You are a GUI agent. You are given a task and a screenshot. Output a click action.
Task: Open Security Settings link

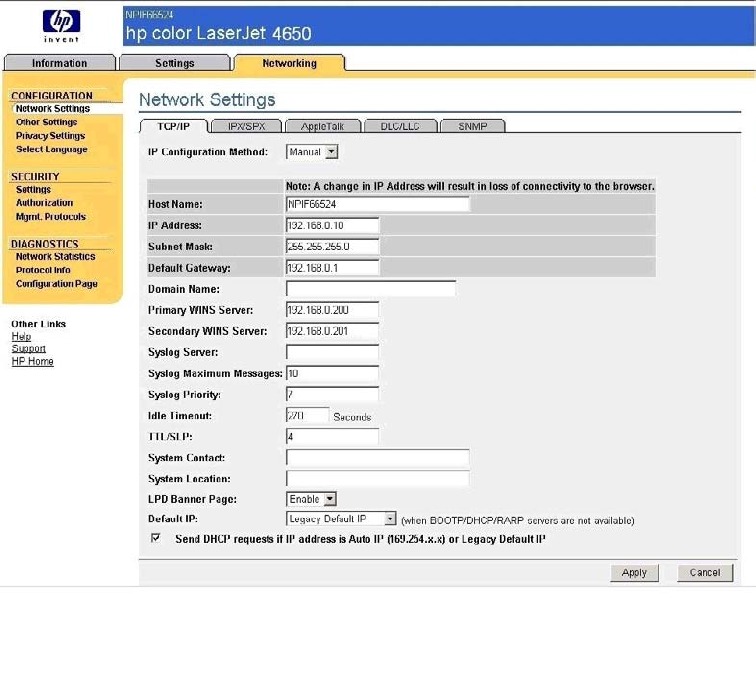pyautogui.click(x=33, y=190)
